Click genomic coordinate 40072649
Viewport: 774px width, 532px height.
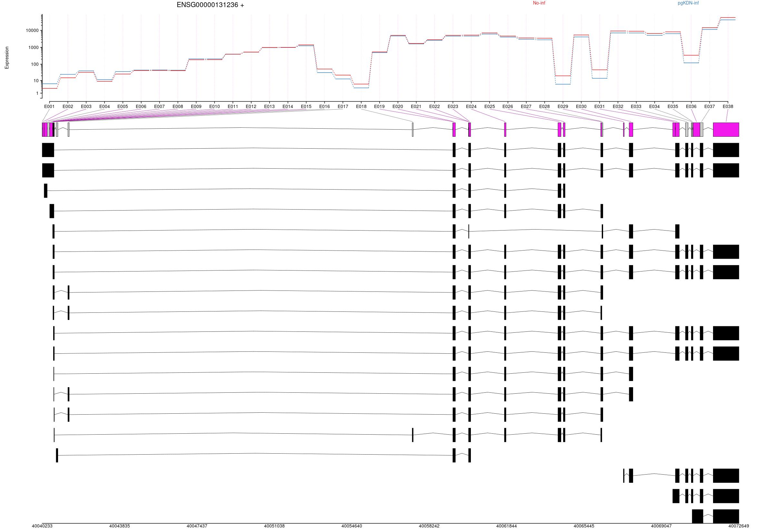click(x=739, y=526)
